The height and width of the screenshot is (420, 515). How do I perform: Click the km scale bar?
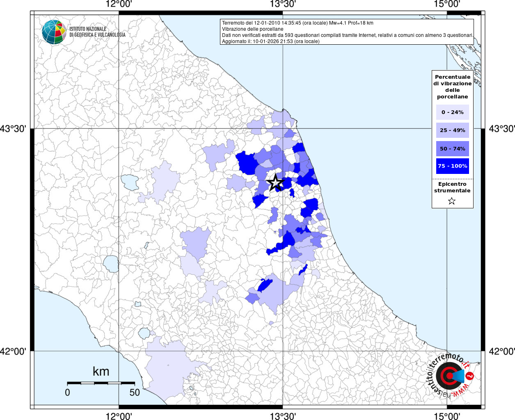pyautogui.click(x=101, y=383)
